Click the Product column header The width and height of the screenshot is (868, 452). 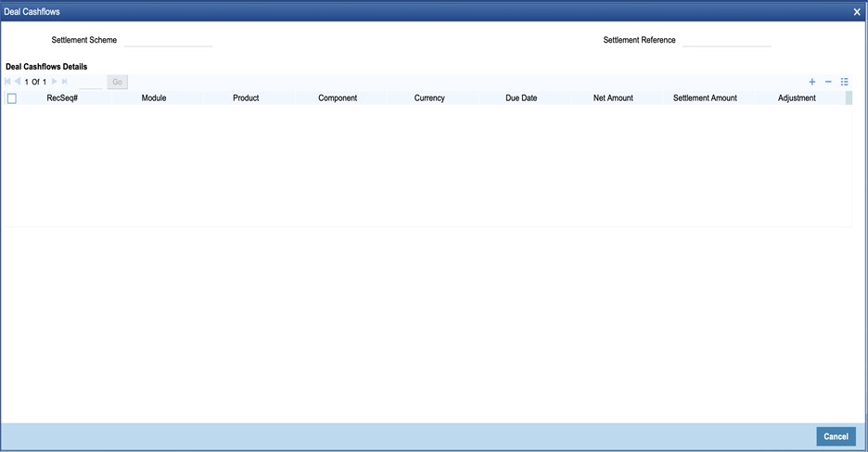click(x=246, y=98)
